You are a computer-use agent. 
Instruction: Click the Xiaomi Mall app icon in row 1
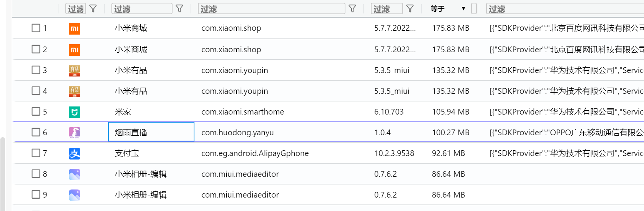click(x=75, y=28)
